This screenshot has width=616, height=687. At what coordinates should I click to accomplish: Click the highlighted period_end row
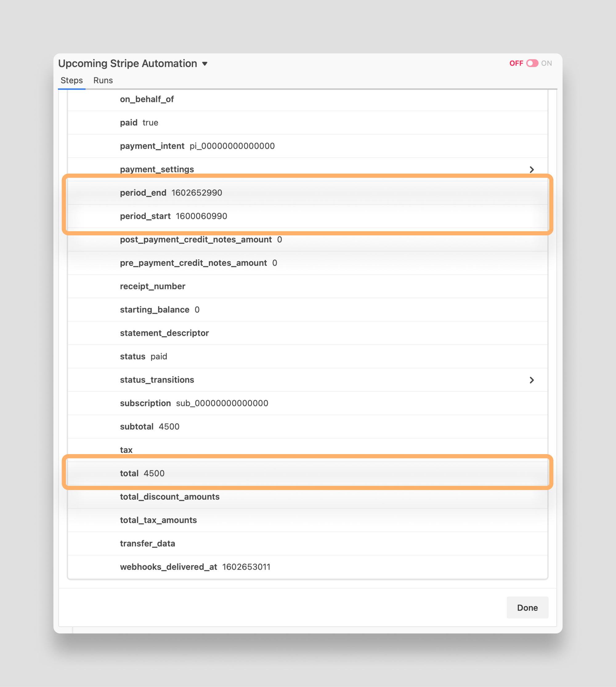[305, 192]
